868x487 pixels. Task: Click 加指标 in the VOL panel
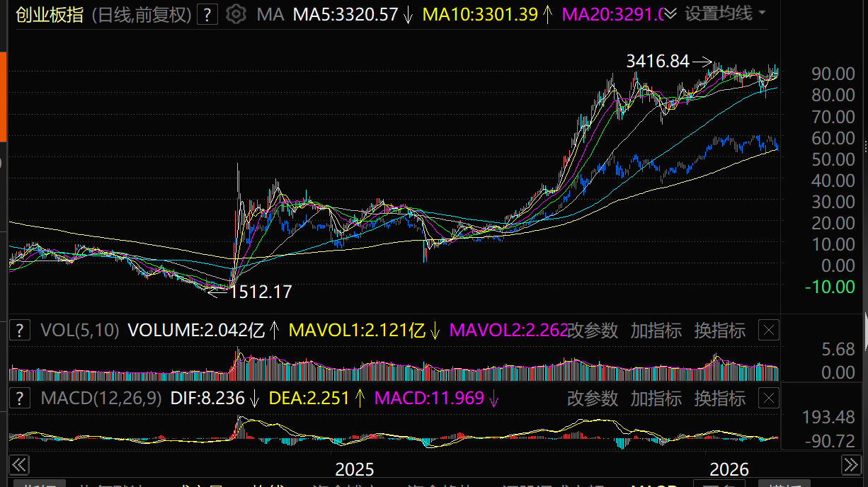pyautogui.click(x=656, y=330)
